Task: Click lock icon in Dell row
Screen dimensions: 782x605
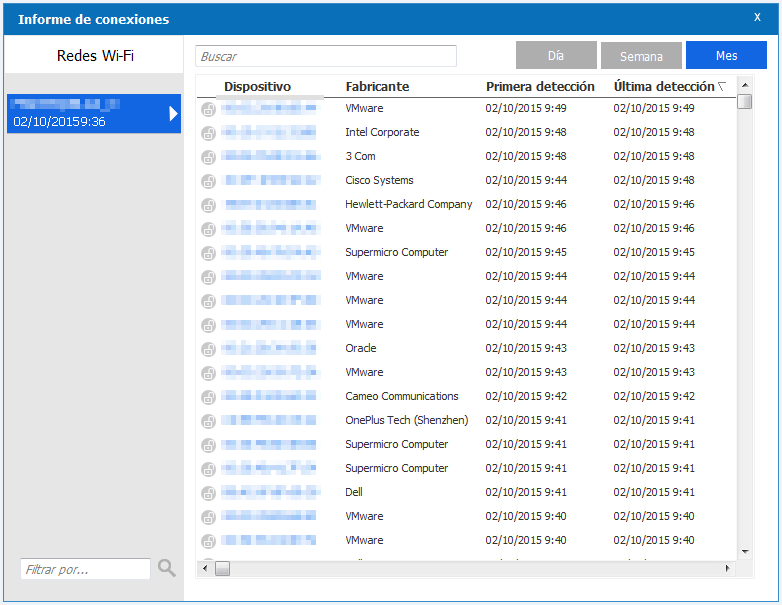Action: pos(208,493)
